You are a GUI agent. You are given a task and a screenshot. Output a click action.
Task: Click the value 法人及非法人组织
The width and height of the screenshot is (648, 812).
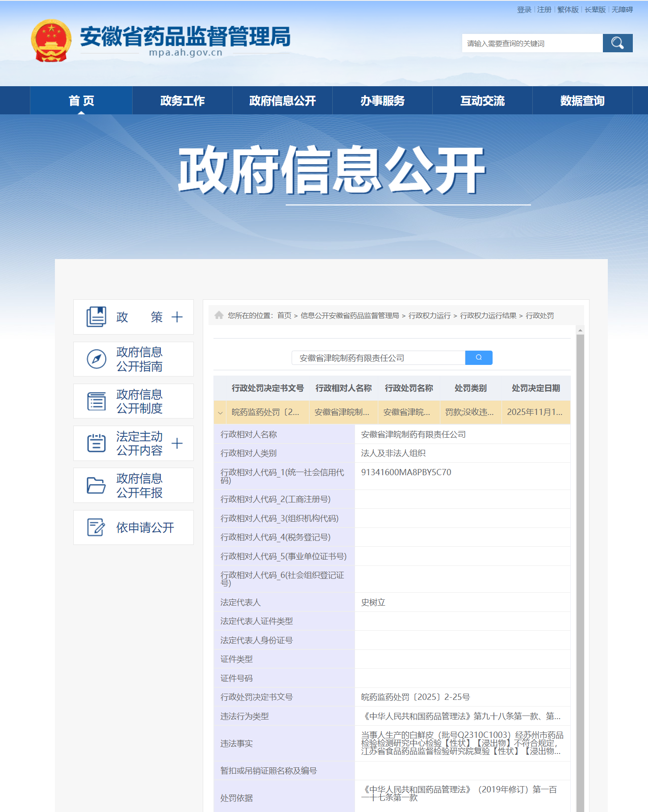(x=393, y=453)
